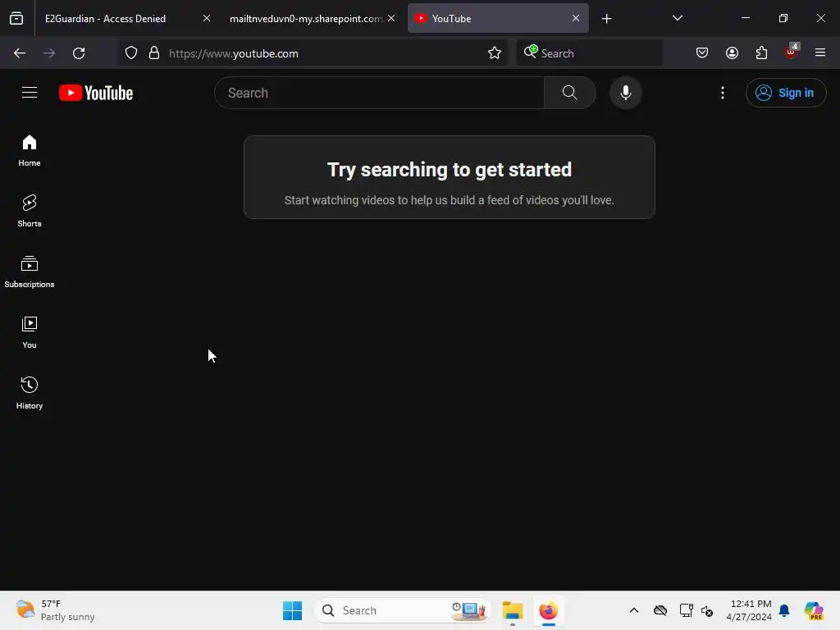Image resolution: width=840 pixels, height=630 pixels.
Task: Click the Firefox taskbar icon
Action: pos(549,610)
